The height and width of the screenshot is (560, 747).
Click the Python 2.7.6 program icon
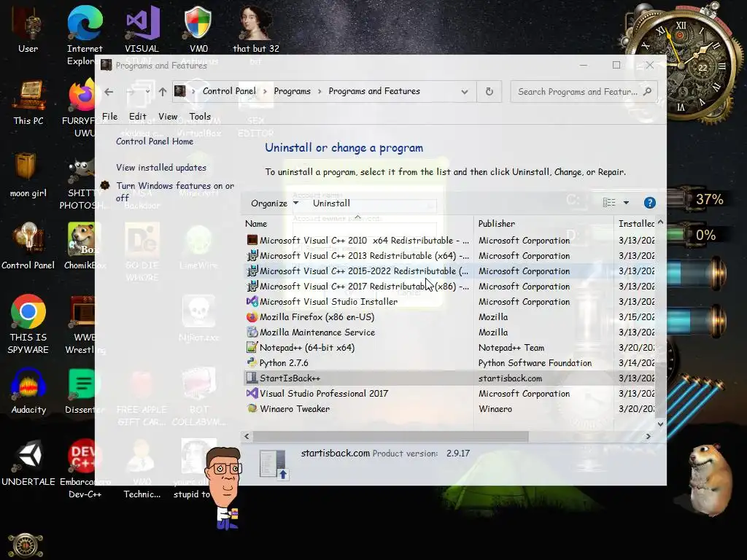(x=252, y=362)
